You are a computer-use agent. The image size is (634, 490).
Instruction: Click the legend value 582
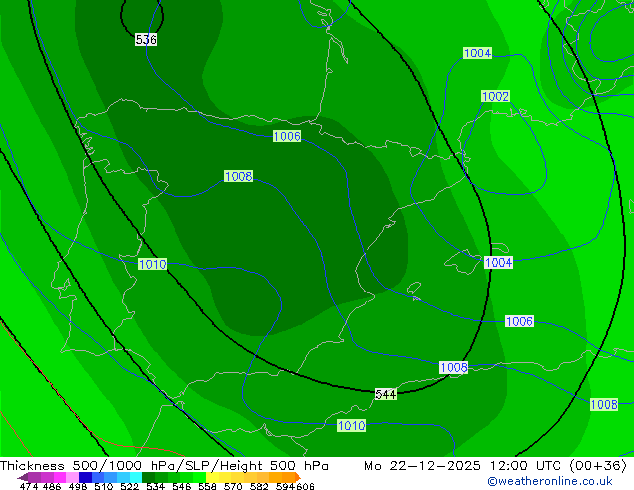coord(259,486)
